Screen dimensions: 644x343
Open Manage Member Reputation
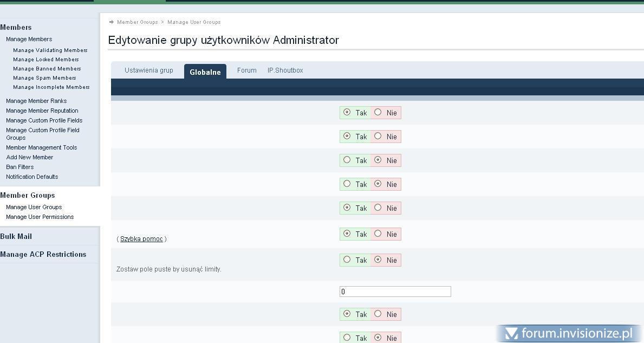click(x=42, y=111)
